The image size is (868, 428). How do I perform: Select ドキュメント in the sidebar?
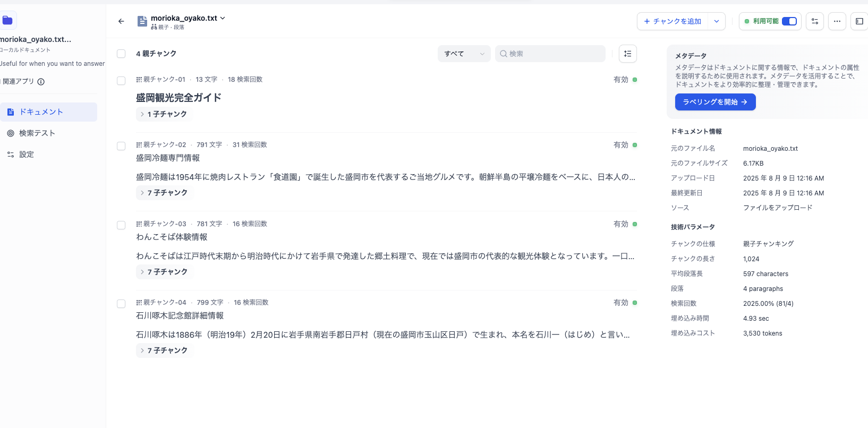(x=48, y=112)
